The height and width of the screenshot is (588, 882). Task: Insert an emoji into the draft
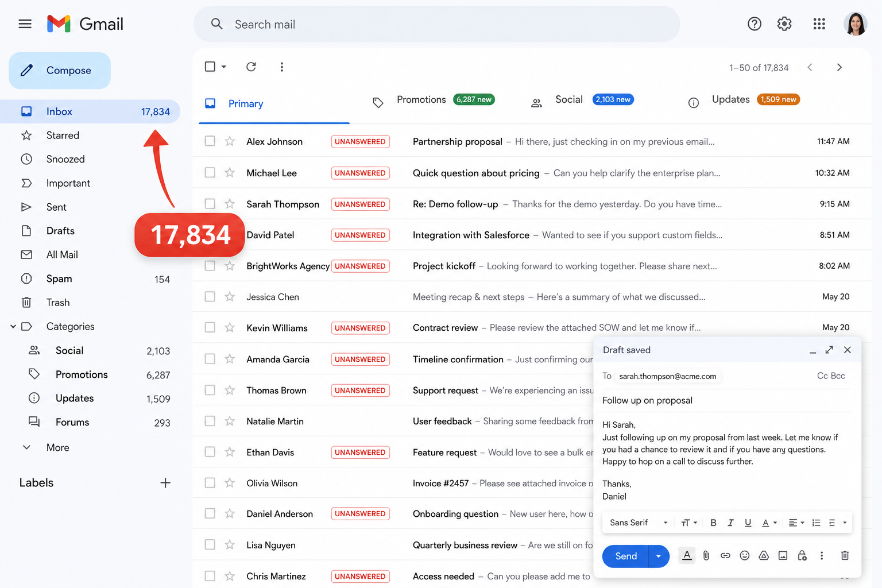pos(745,555)
